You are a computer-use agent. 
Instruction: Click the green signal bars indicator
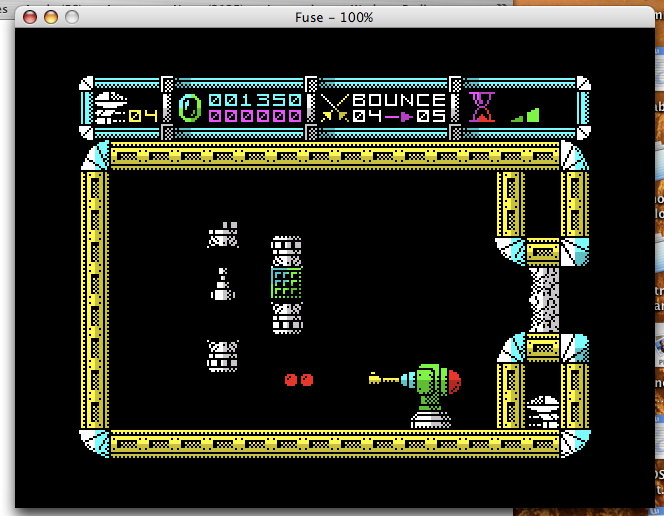pyautogui.click(x=526, y=114)
